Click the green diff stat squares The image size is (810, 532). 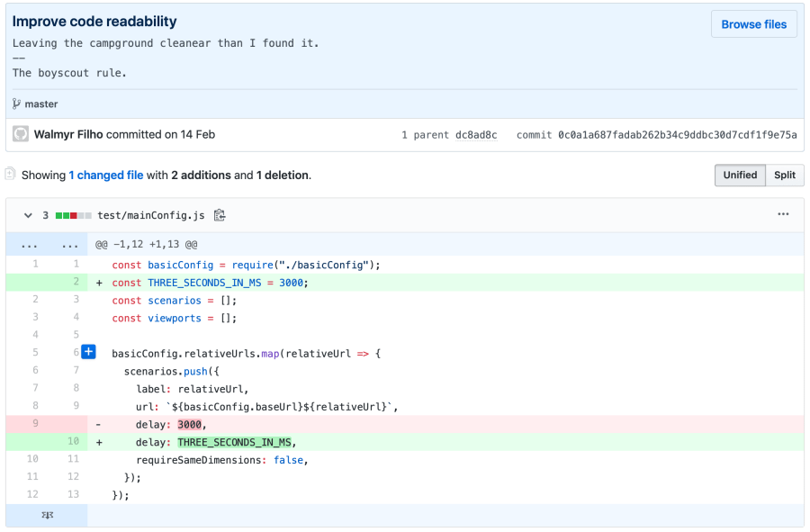click(x=61, y=215)
